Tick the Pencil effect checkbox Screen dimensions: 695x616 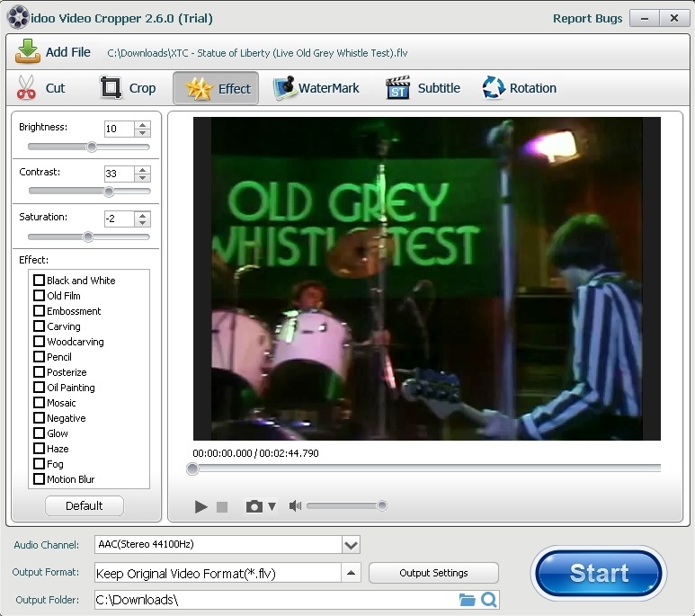39,357
